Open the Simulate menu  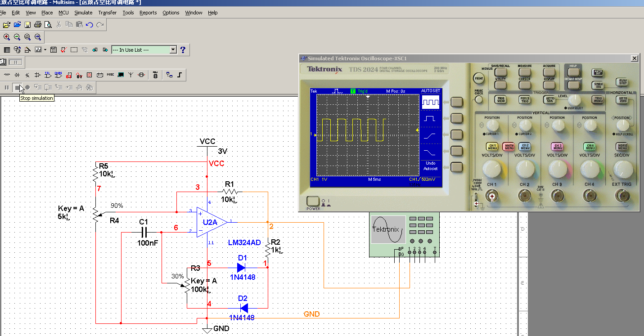tap(83, 13)
